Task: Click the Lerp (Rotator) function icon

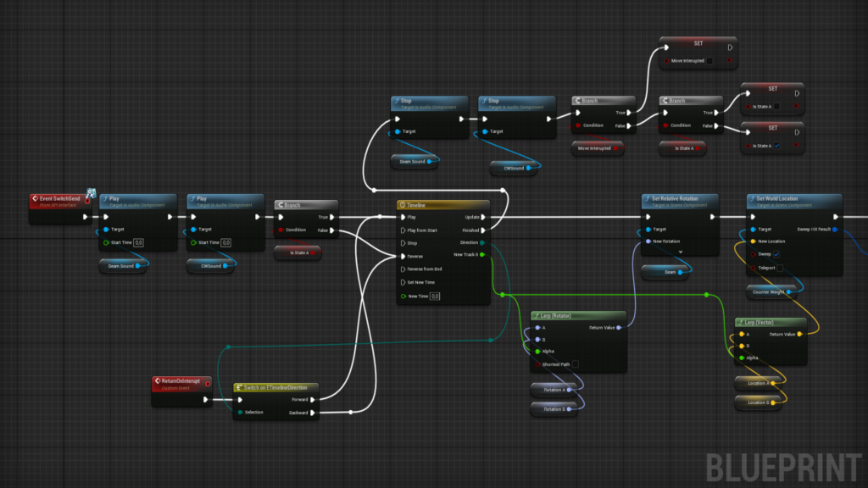Action: pyautogui.click(x=537, y=315)
